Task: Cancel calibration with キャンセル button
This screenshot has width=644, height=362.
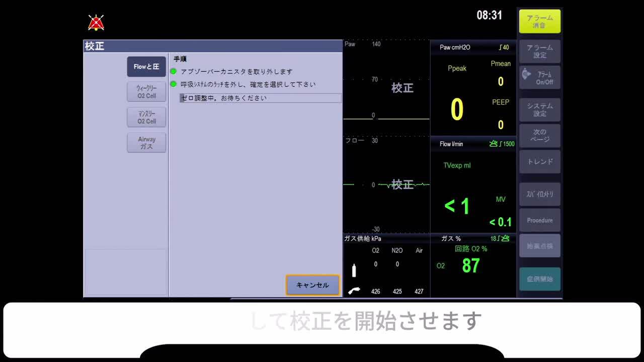Action: 312,285
